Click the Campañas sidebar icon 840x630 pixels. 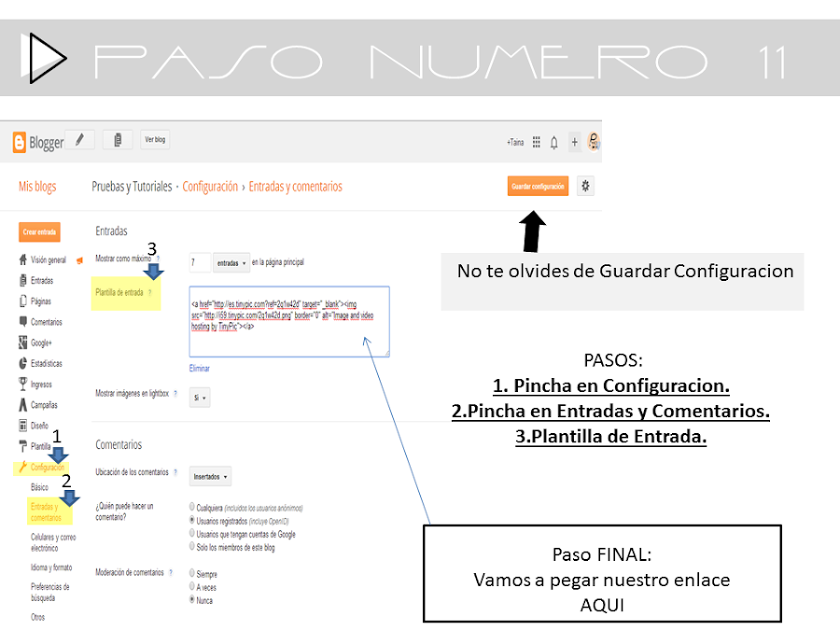click(22, 404)
